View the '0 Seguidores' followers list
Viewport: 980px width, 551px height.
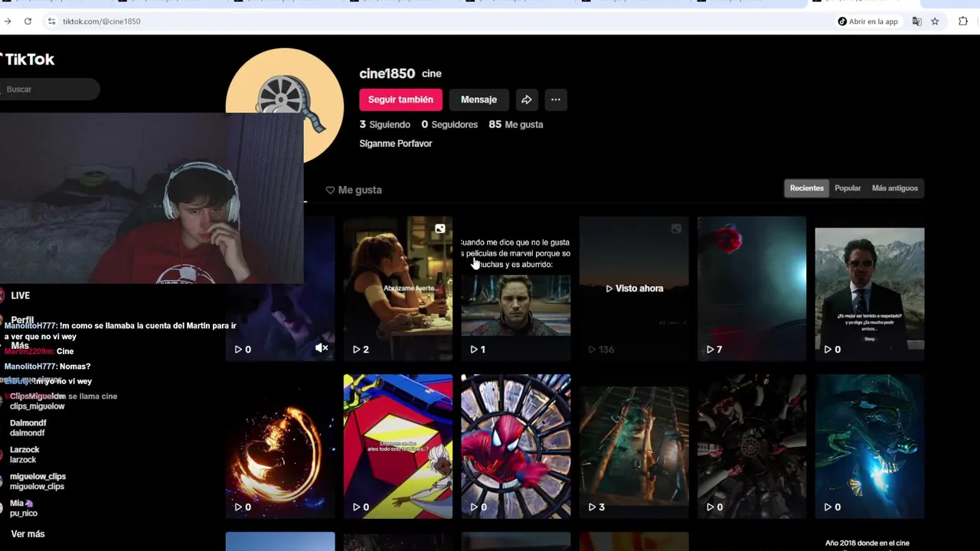tap(449, 124)
